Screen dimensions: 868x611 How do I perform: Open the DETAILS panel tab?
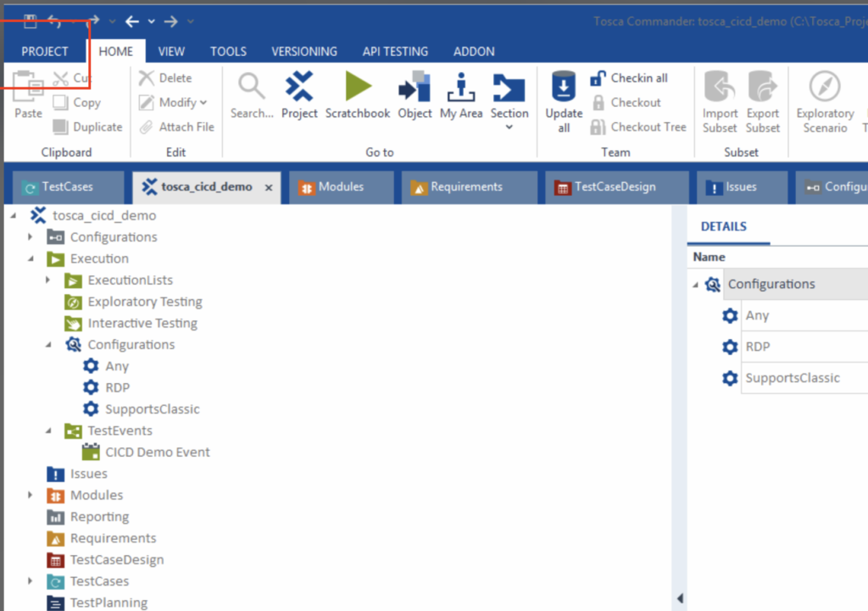pos(724,226)
